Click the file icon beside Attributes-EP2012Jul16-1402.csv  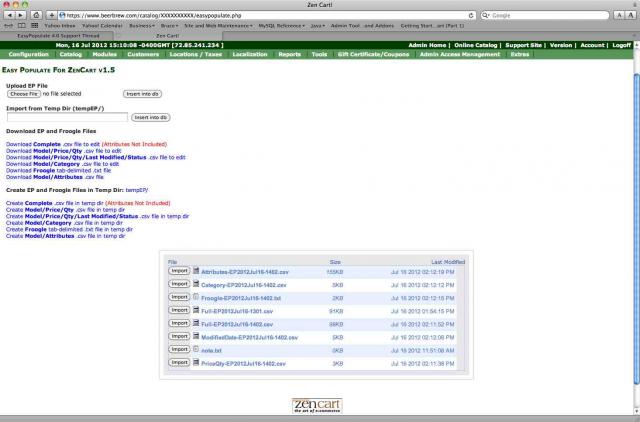click(x=196, y=271)
